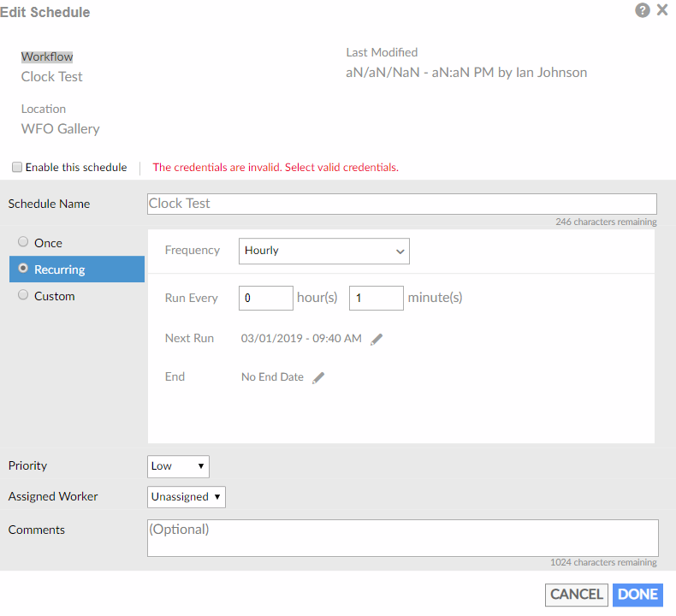Click the Comments text area
The width and height of the screenshot is (676, 616).
tap(403, 538)
